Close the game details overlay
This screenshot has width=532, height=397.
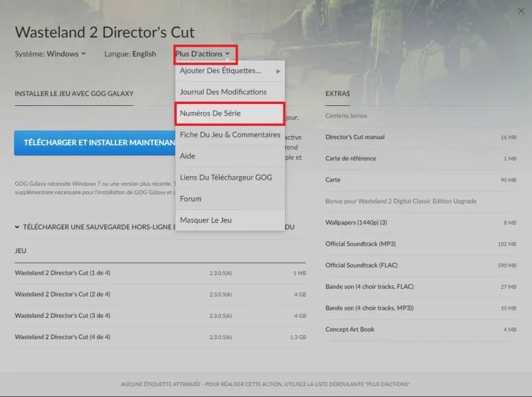(x=521, y=11)
